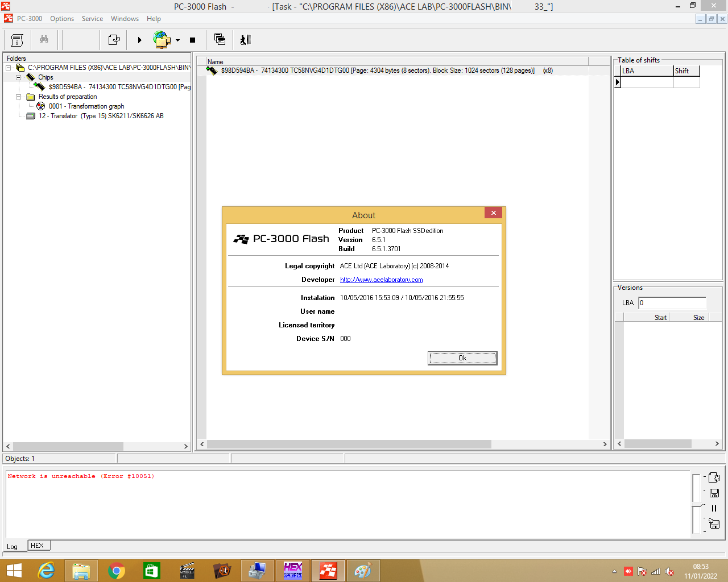Click the exit running-man toolbar icon
728x582 pixels.
(246, 40)
